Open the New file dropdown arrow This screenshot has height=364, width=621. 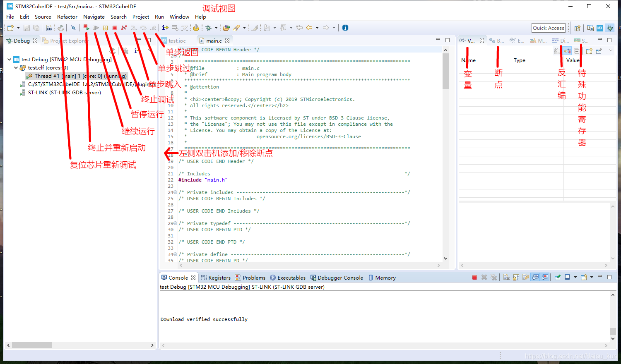tap(18, 28)
